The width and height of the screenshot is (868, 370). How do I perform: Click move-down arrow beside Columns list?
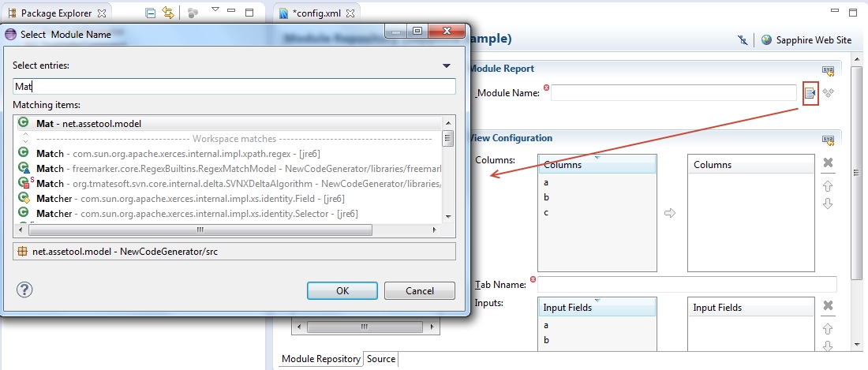pyautogui.click(x=828, y=204)
